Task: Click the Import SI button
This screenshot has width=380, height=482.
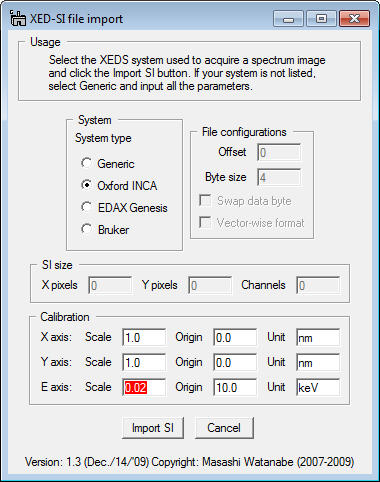Action: pos(153,428)
